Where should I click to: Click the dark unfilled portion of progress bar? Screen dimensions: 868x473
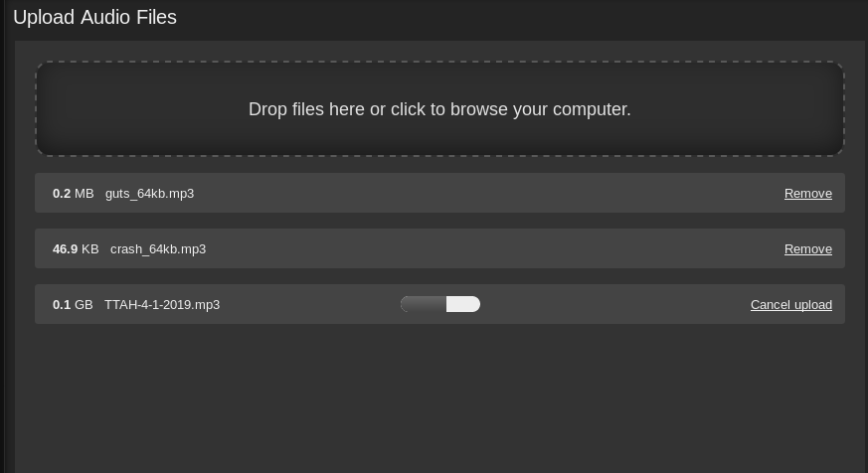tap(423, 304)
